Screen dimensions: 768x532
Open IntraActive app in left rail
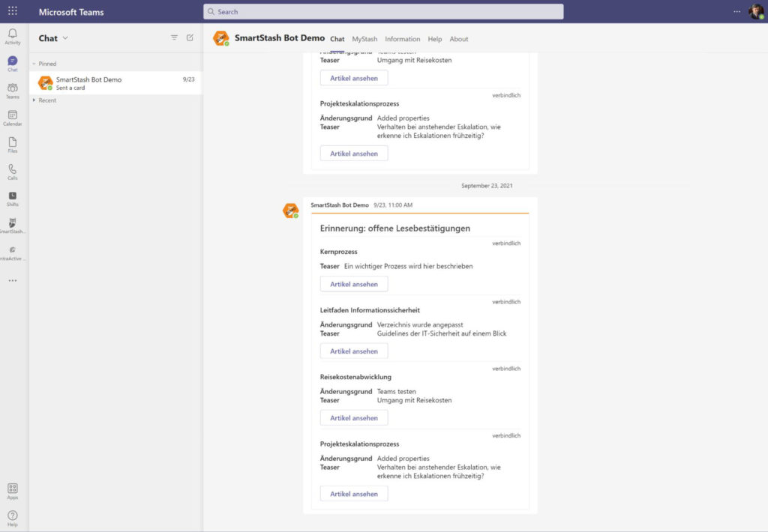[x=13, y=253]
